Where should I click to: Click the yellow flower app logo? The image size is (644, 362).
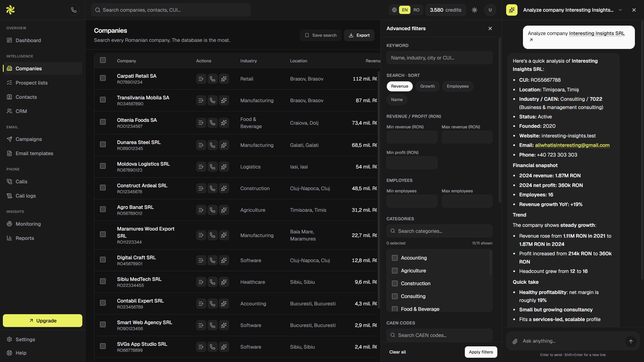coord(10,10)
